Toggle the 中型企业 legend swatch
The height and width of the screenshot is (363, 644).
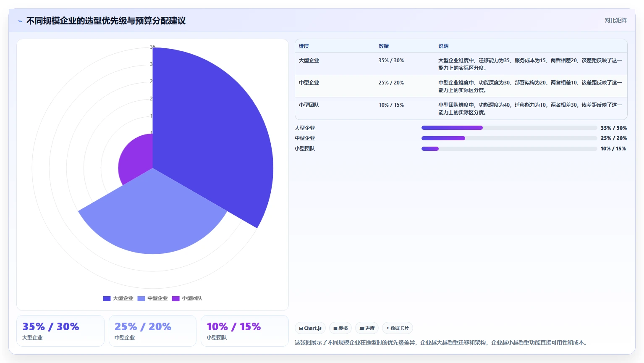pyautogui.click(x=141, y=298)
